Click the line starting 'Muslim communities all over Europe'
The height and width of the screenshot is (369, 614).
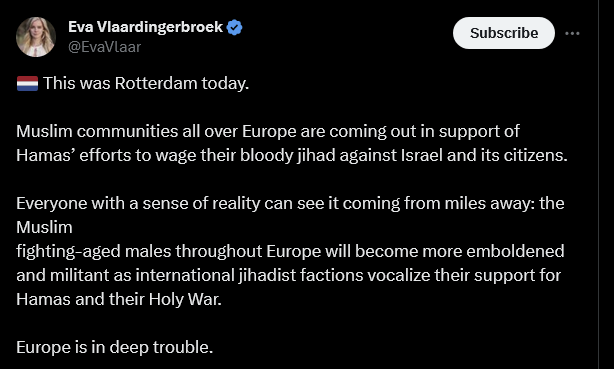point(268,132)
